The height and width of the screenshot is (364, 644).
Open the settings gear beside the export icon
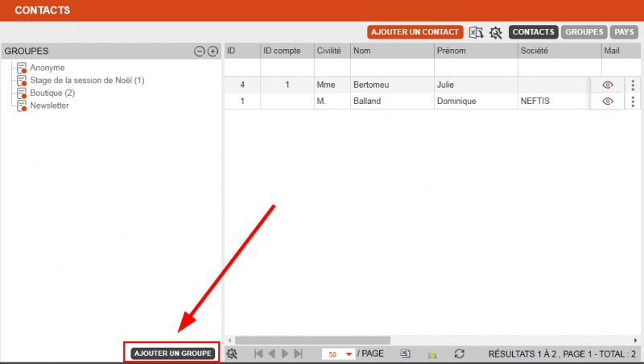pos(496,33)
